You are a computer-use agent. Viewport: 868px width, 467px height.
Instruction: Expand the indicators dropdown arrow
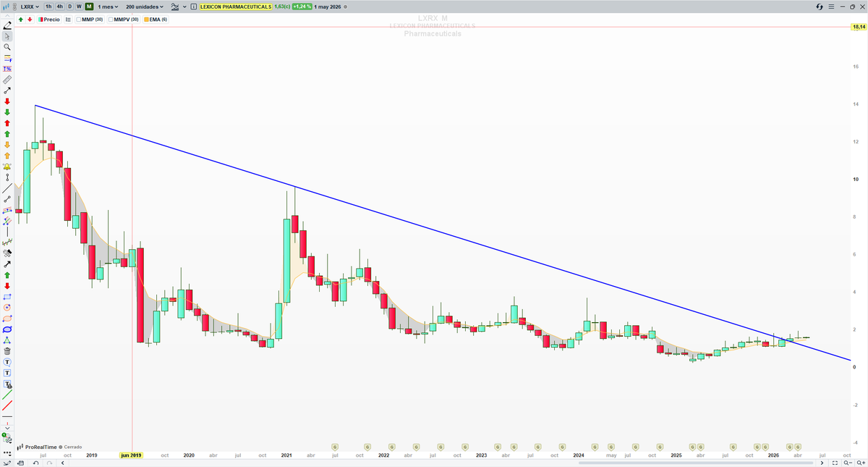click(184, 7)
